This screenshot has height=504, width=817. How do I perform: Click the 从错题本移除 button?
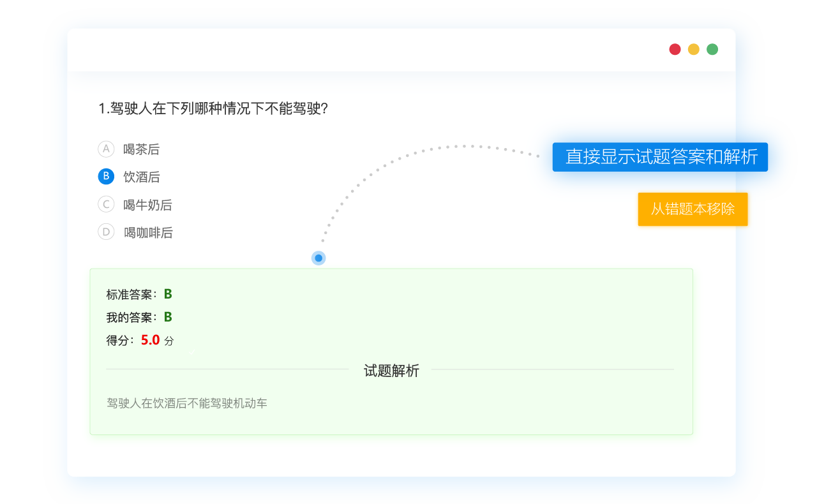coord(693,209)
